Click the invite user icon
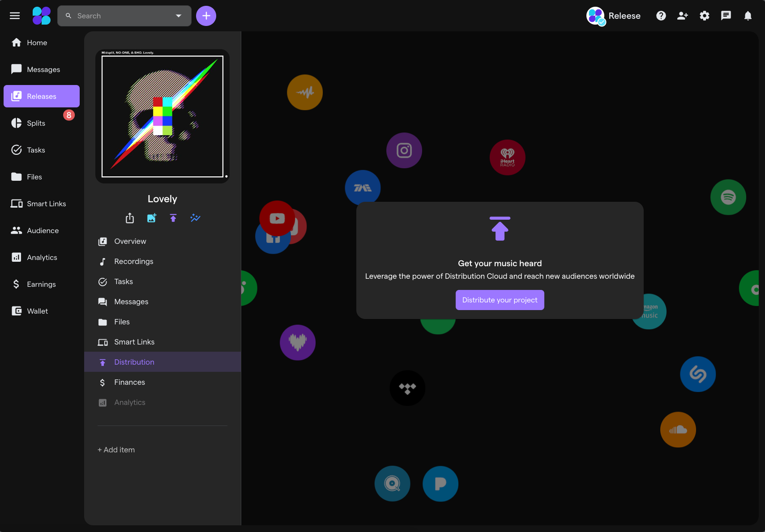 683,16
